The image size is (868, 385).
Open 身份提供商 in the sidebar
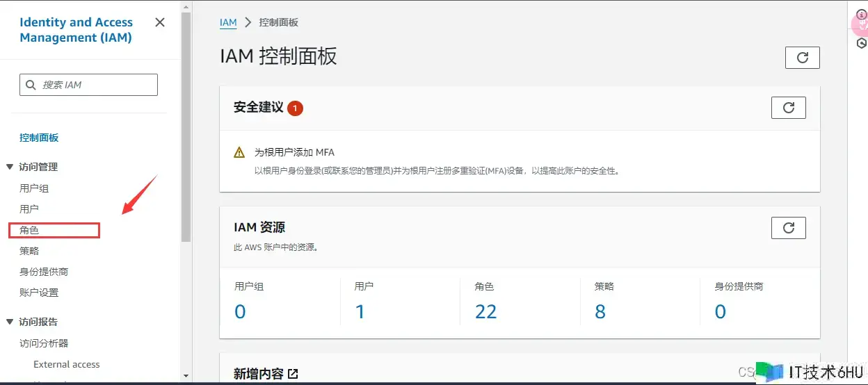tap(44, 272)
